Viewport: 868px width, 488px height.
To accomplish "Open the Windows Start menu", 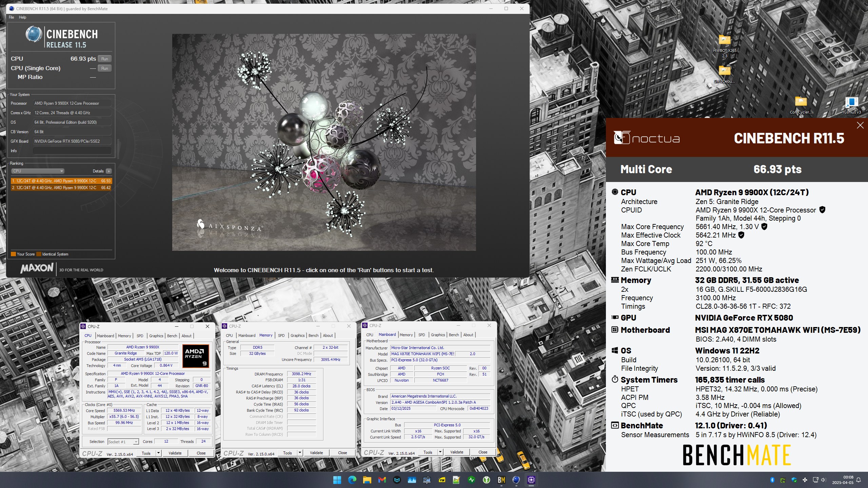I will 337,480.
